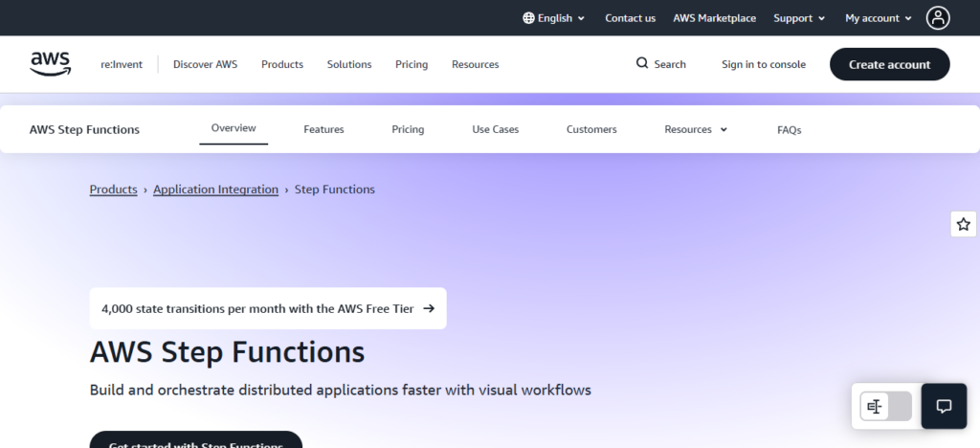
Task: Switch to the Features tab
Action: (323, 129)
